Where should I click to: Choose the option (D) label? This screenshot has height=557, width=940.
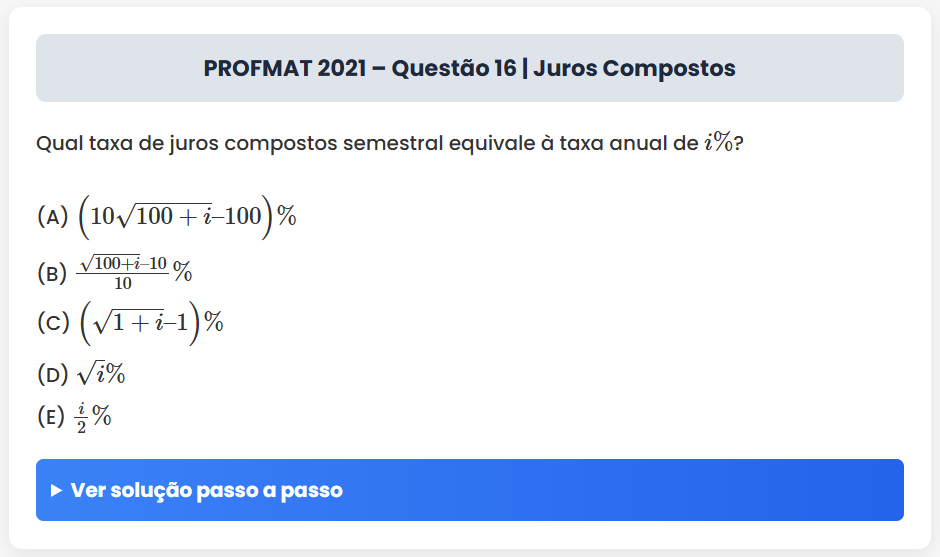click(x=52, y=375)
